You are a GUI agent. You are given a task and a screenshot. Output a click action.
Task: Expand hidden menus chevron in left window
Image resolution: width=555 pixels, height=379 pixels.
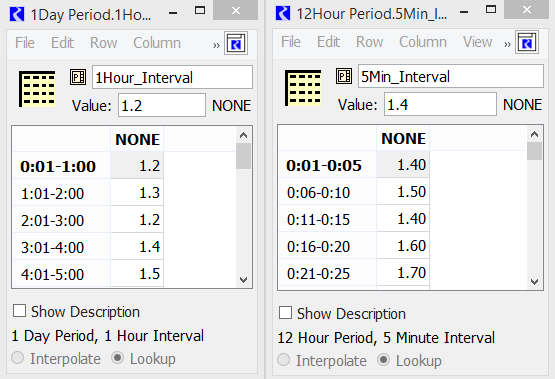point(216,45)
